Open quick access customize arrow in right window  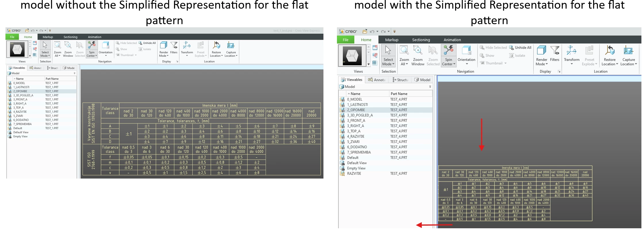[394, 31]
